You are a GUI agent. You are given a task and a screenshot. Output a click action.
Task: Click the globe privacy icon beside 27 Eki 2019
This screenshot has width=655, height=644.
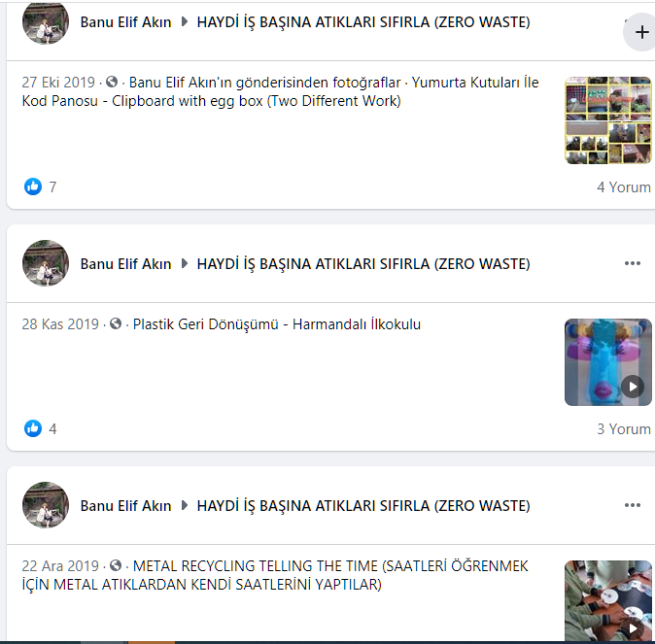[x=112, y=82]
